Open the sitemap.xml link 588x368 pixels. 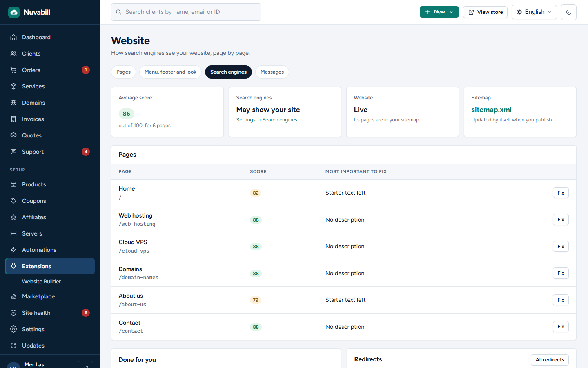point(491,110)
